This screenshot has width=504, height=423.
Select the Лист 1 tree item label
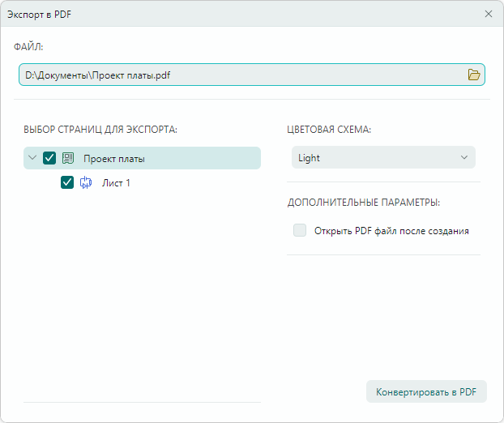[116, 183]
